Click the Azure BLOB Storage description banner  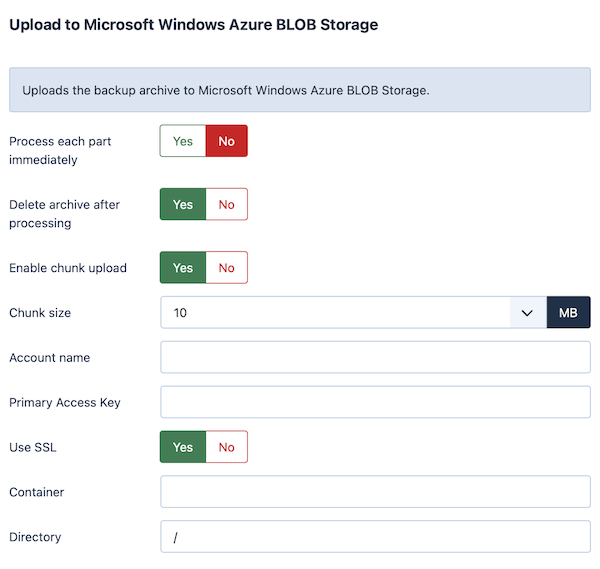click(300, 90)
